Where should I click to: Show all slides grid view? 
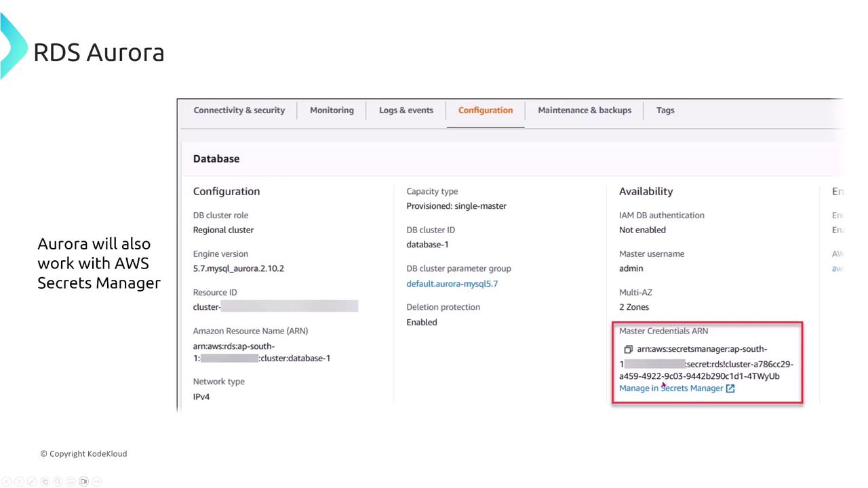pos(45,481)
